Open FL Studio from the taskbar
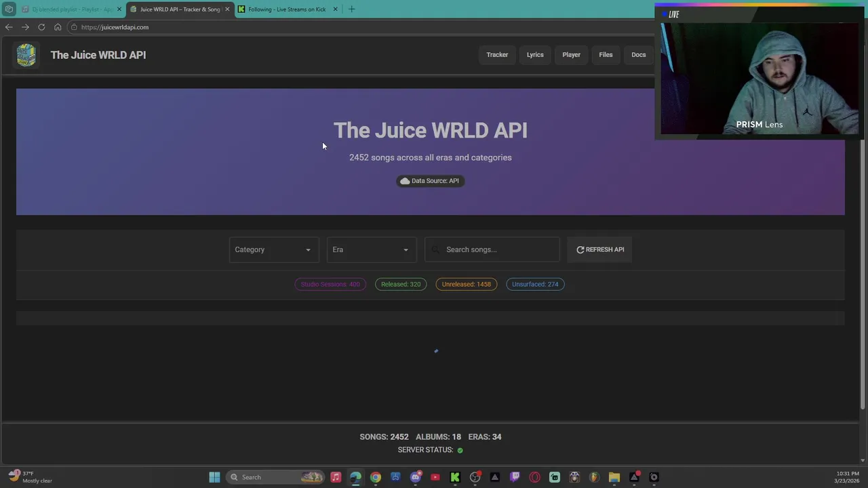The image size is (868, 488). [595, 477]
